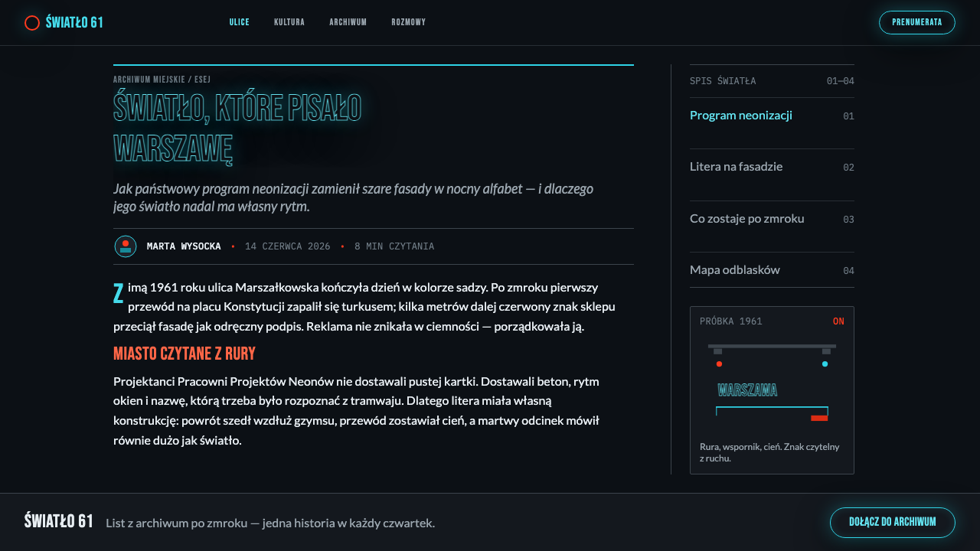The height and width of the screenshot is (551, 980).
Task: Select author name Marta Wysocka
Action: pyautogui.click(x=184, y=246)
